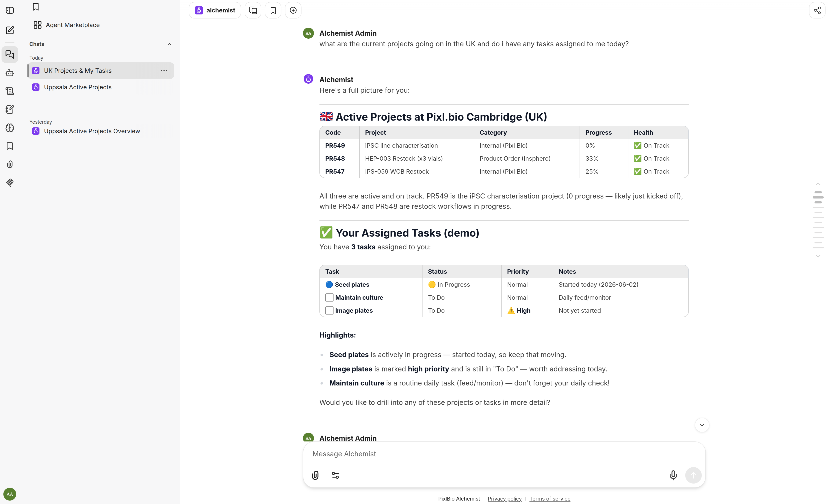Open the AA user avatar in sidebar
The height and width of the screenshot is (504, 828).
10,494
